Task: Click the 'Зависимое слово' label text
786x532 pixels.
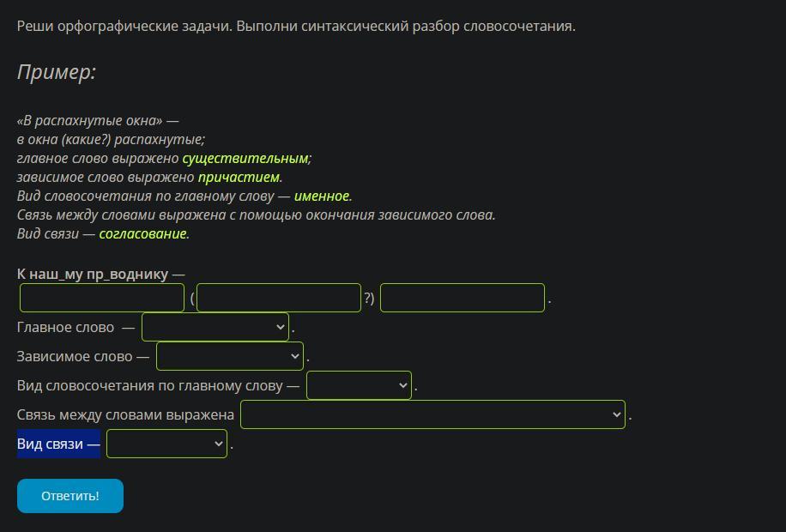Action: (75, 356)
